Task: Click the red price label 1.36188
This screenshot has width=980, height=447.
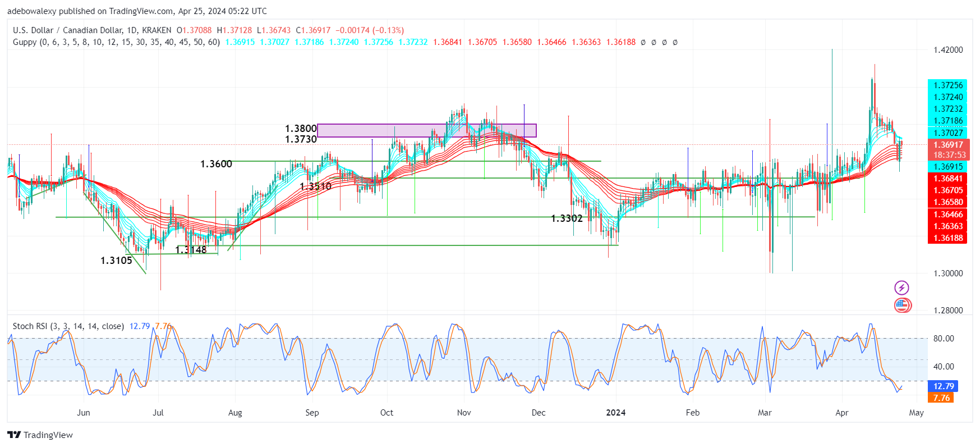Action: pyautogui.click(x=947, y=238)
